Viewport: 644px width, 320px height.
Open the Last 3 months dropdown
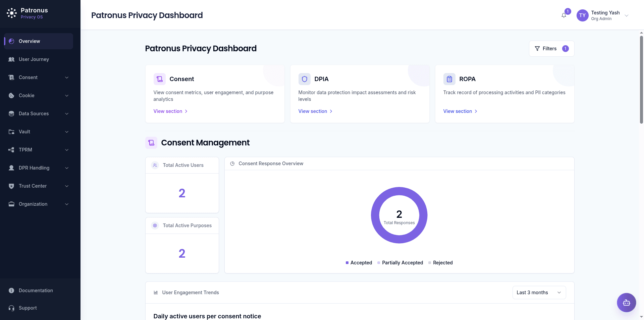[x=539, y=292]
